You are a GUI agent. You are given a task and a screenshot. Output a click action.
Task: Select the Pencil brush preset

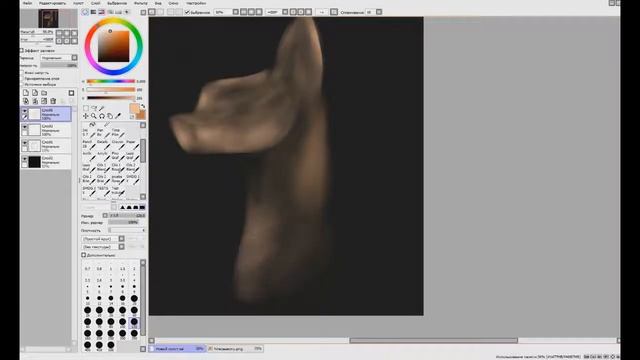[89, 144]
